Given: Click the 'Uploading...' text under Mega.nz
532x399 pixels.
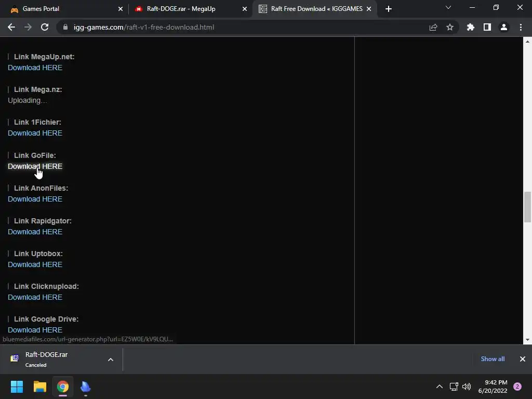Looking at the screenshot, I should pos(27,100).
